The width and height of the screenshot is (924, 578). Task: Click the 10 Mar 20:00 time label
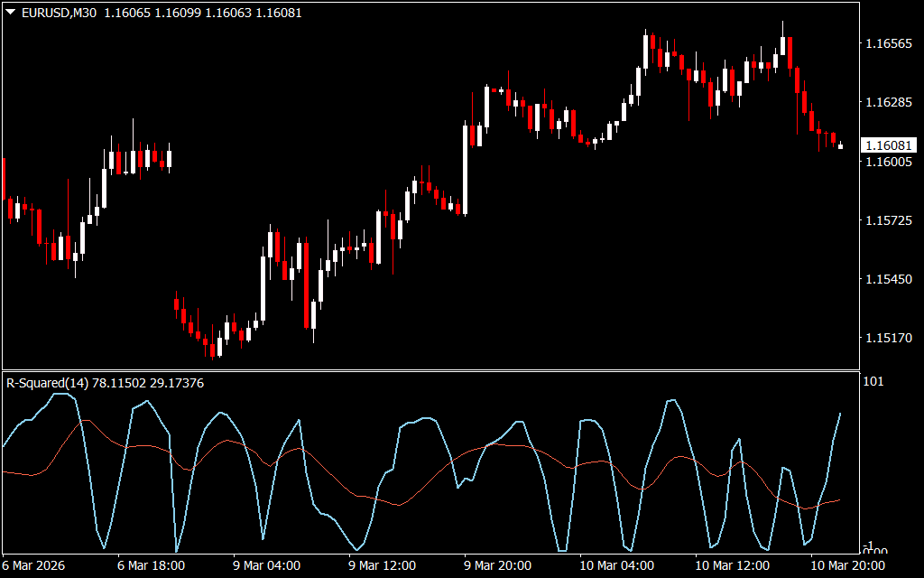(x=846, y=566)
